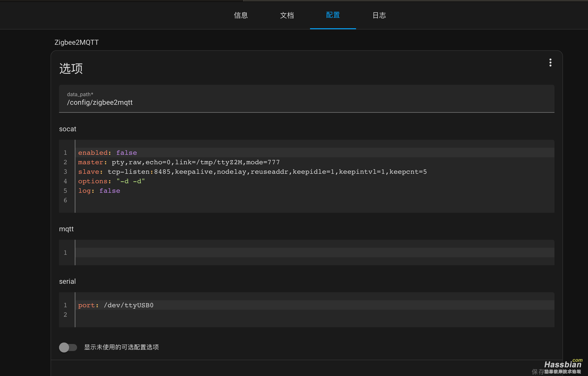Image resolution: width=588 pixels, height=376 pixels.
Task: Click the socat section label
Action: (68, 129)
